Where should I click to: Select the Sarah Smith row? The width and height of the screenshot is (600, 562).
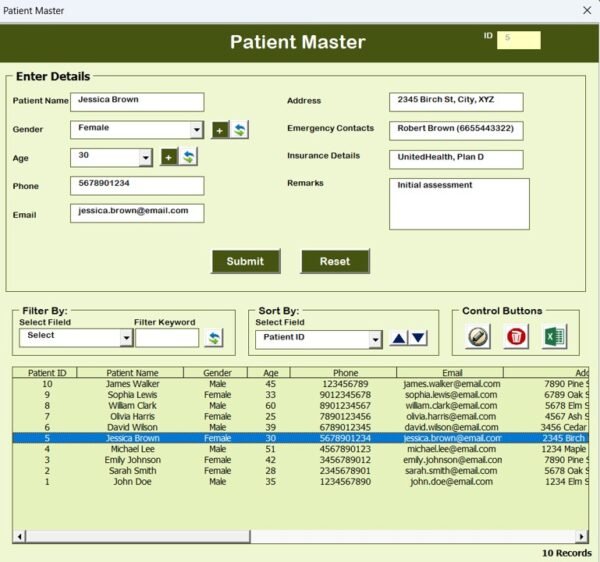coord(300,471)
